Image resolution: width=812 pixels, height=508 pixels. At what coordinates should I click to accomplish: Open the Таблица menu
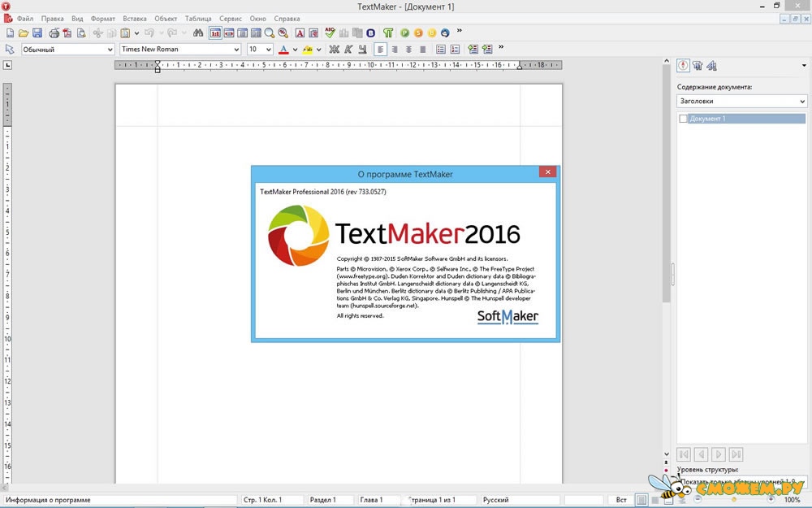point(198,19)
